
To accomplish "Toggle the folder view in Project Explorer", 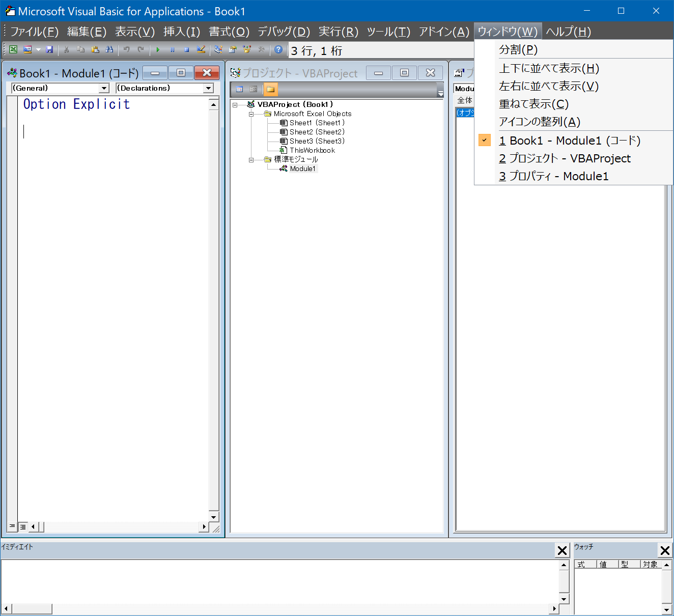I will click(270, 89).
